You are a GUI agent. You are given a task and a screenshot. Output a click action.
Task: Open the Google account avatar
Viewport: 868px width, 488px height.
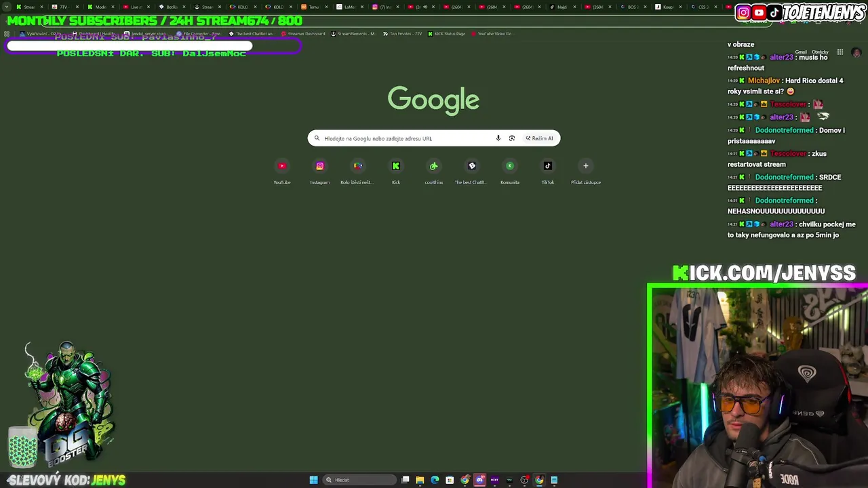coord(856,52)
